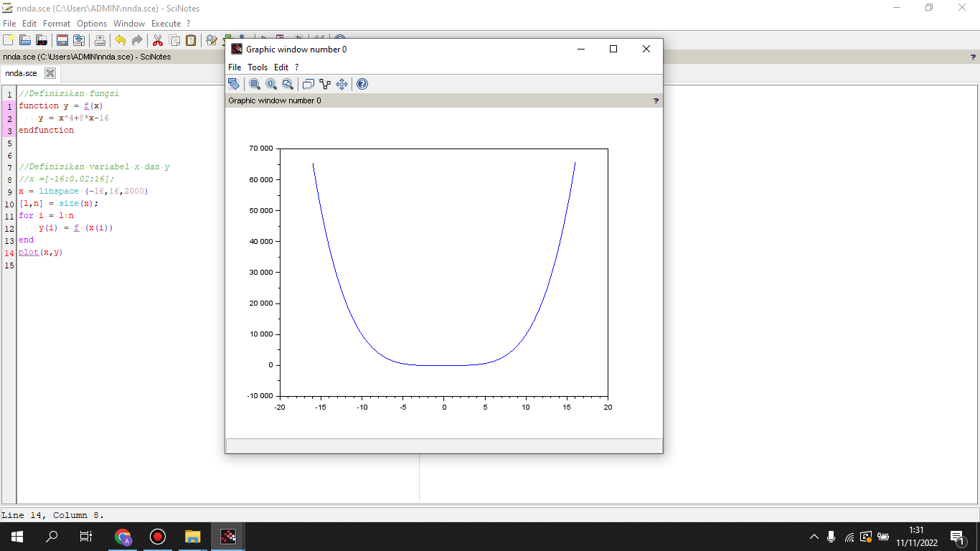
Task: Click 'Line 14, Column 8.' in status bar
Action: pyautogui.click(x=53, y=515)
